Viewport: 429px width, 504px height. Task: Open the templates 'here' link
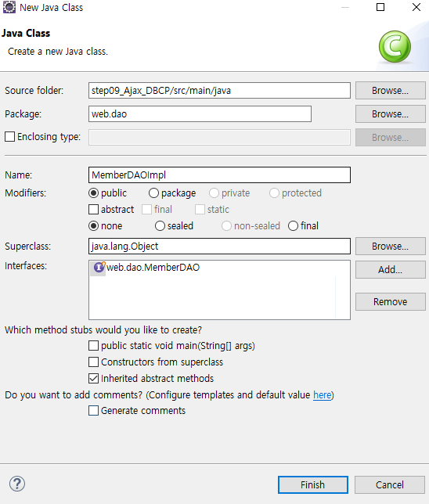click(323, 394)
